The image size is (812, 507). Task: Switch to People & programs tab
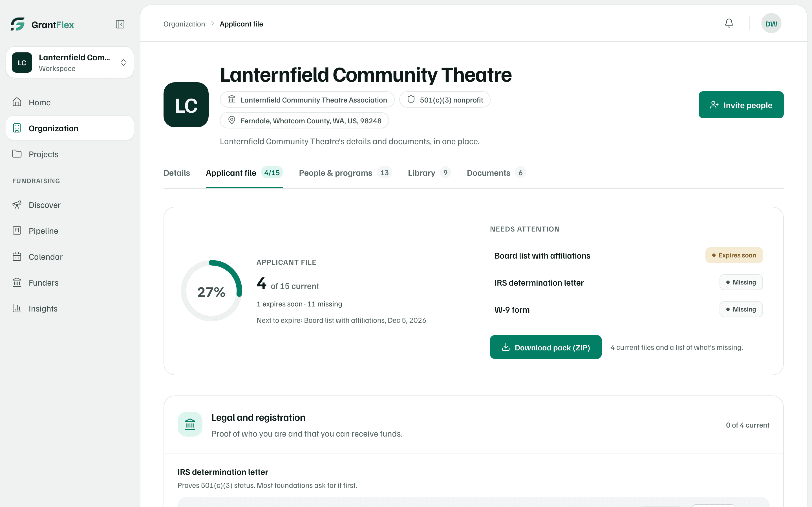point(345,173)
